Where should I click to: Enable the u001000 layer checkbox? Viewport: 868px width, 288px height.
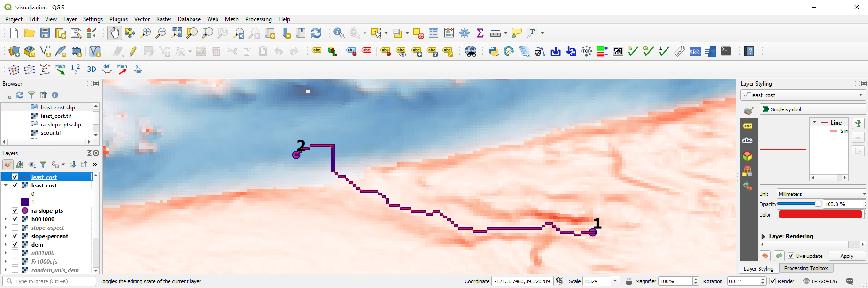15,253
